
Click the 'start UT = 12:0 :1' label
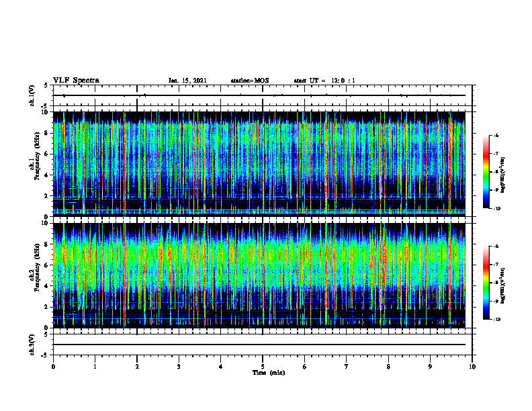point(324,81)
